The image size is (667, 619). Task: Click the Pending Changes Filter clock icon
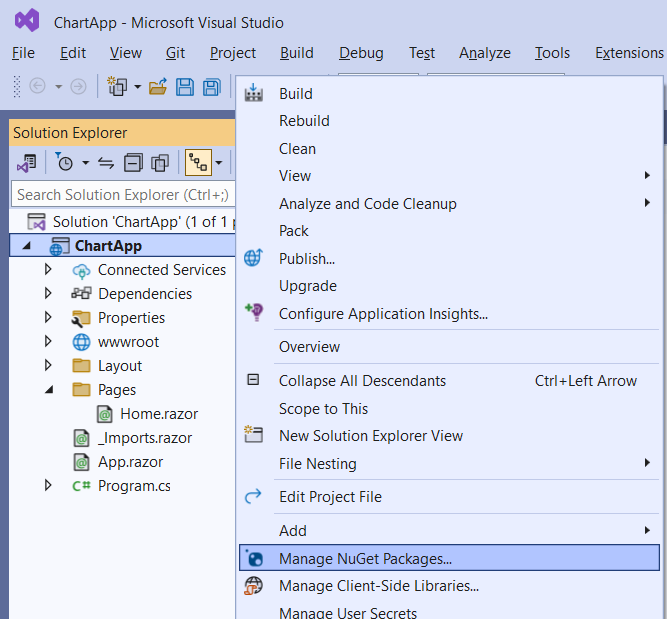(64, 162)
